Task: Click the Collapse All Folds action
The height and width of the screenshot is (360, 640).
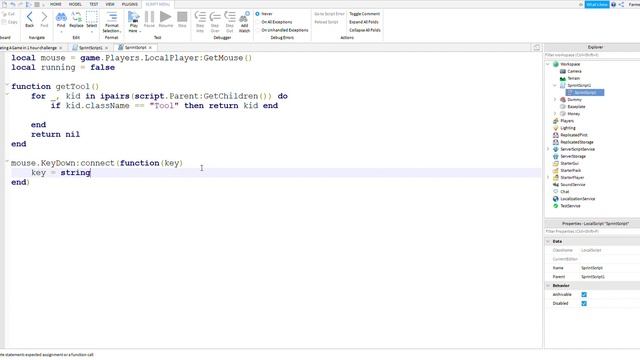Action: click(x=365, y=30)
